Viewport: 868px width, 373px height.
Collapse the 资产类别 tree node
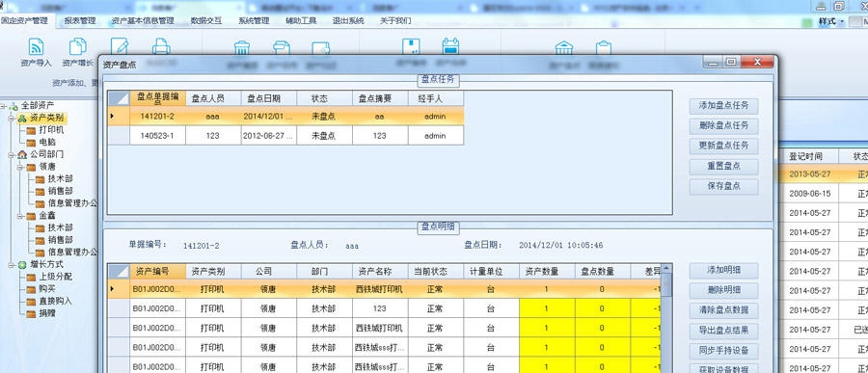coord(12,118)
